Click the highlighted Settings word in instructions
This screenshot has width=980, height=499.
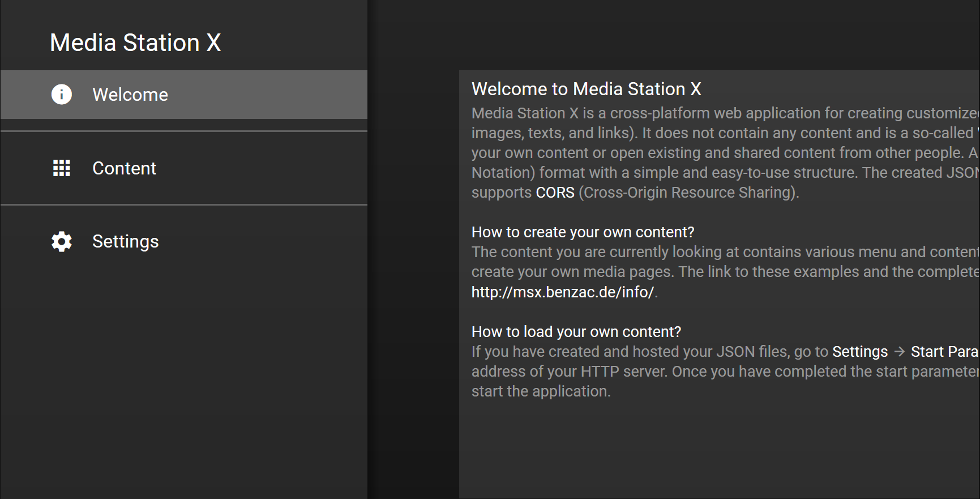point(860,352)
